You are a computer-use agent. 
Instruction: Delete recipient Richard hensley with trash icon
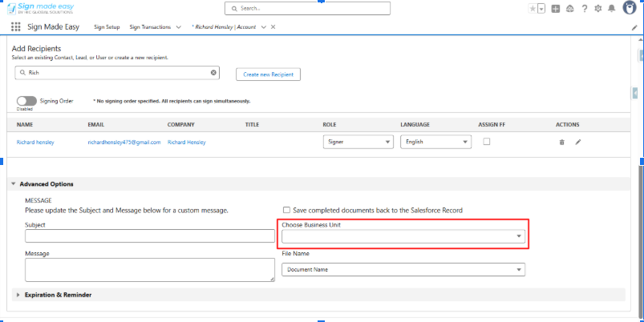[561, 142]
